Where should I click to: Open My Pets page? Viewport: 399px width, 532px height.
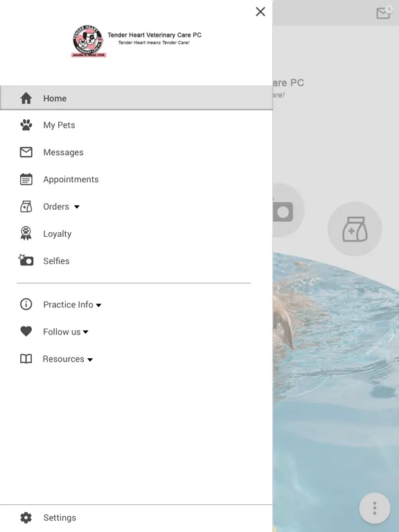(x=59, y=125)
